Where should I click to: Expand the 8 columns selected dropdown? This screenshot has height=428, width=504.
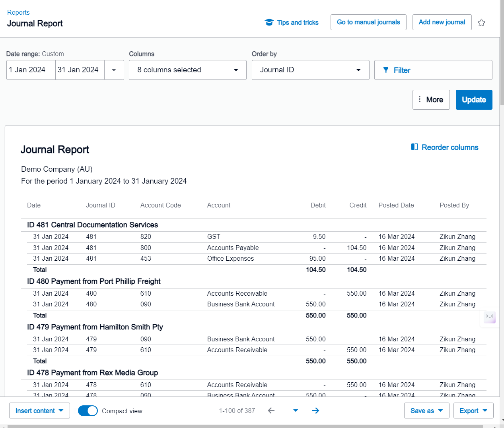tap(188, 70)
